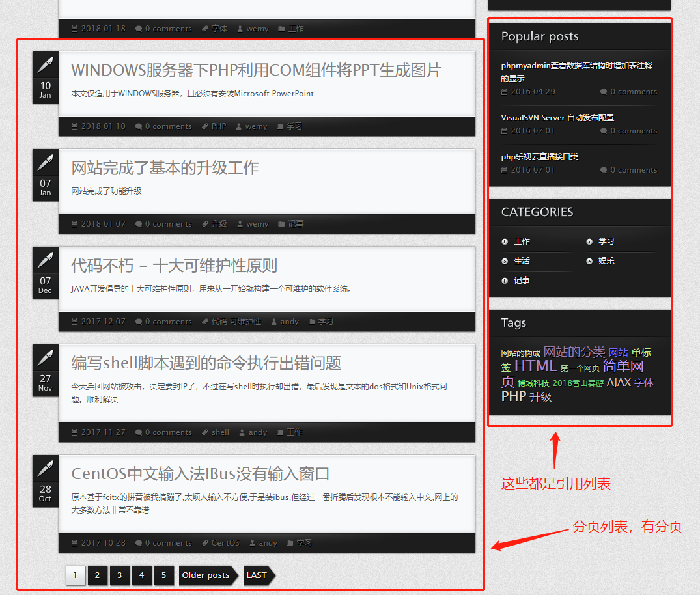Click the pen icon beside the CentOS中文输入法 post
Screen dimensions: 700x595
45,468
